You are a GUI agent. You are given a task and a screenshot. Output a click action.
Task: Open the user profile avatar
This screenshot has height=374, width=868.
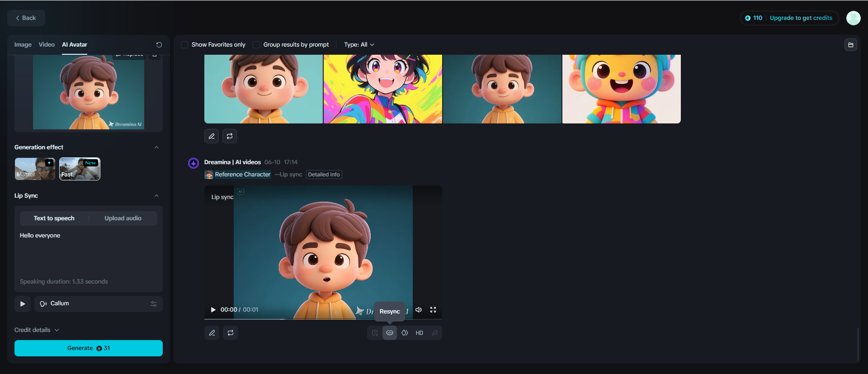tap(854, 18)
